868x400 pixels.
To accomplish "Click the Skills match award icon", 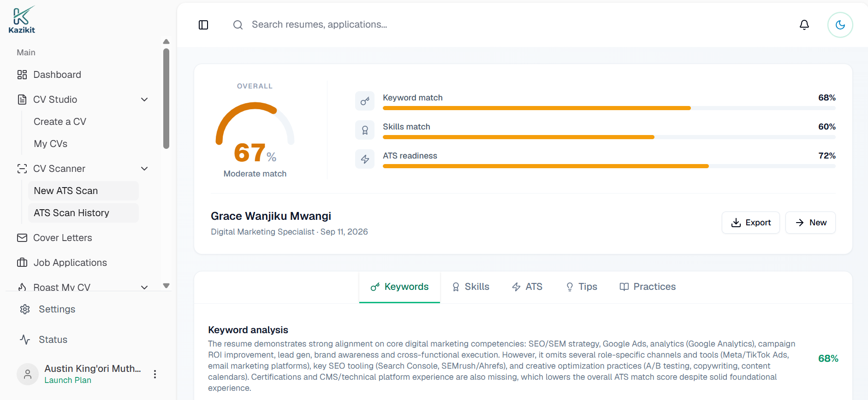I will (365, 130).
